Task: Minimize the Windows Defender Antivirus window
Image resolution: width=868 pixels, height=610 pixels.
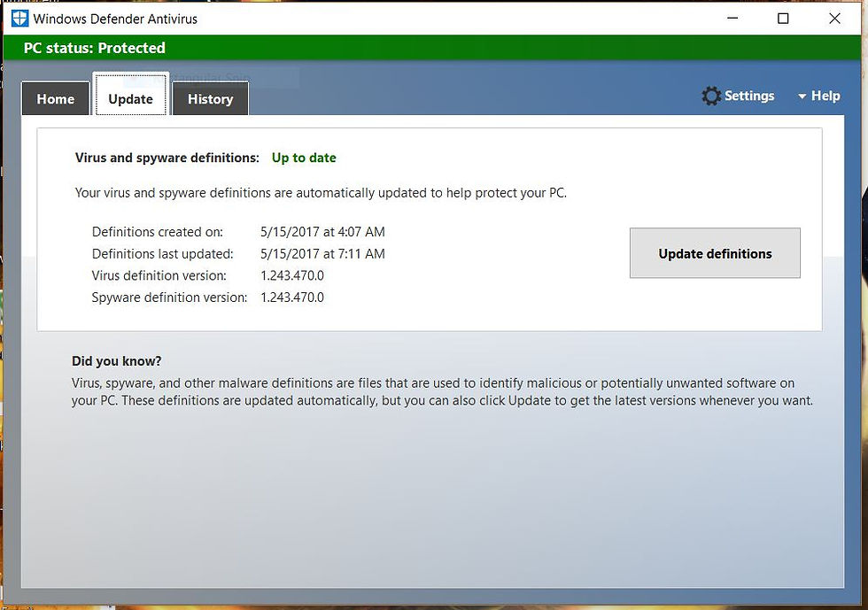Action: click(732, 19)
